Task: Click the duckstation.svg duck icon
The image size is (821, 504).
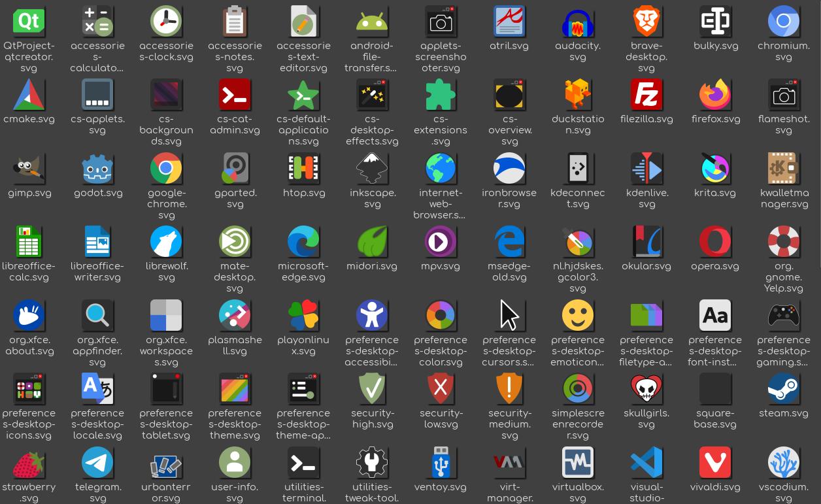Action: coord(578,95)
